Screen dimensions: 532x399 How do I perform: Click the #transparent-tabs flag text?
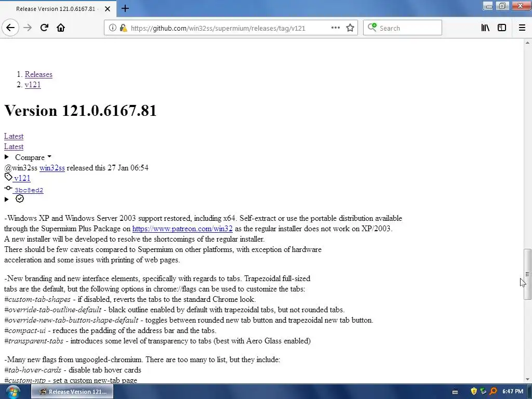coord(34,341)
